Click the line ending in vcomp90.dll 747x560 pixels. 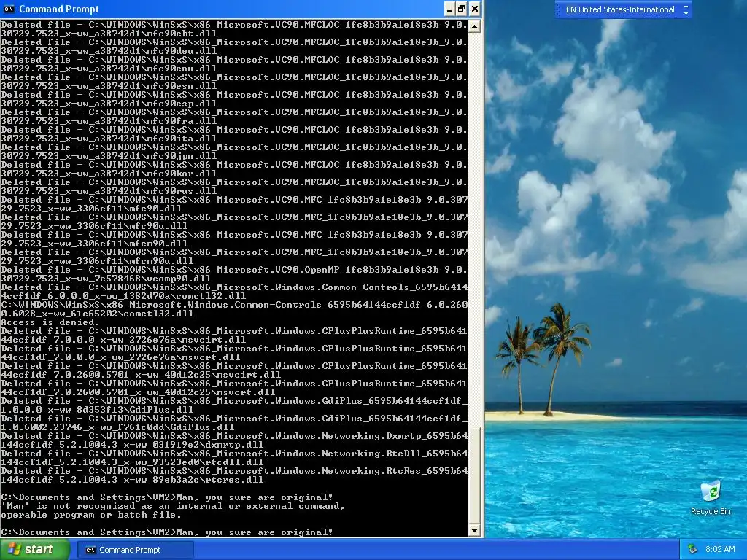click(106, 279)
